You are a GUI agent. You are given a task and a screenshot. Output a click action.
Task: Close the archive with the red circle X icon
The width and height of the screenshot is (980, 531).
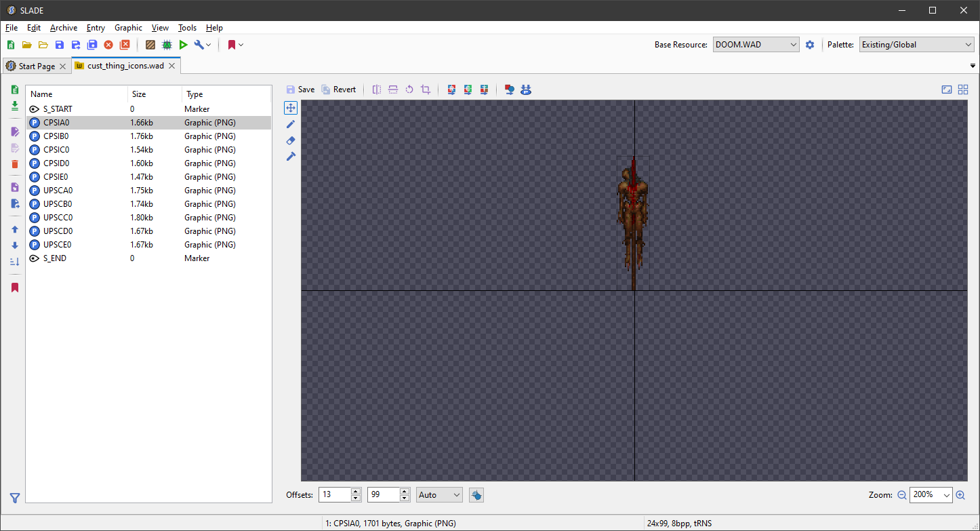pyautogui.click(x=108, y=45)
